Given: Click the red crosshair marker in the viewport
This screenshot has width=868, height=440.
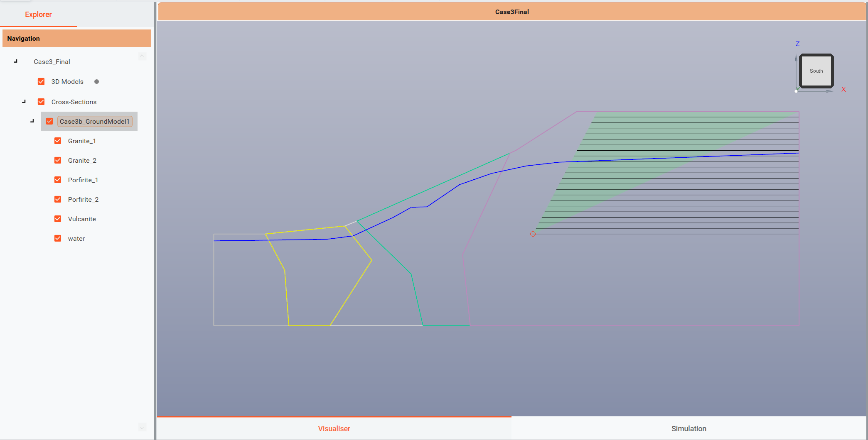Looking at the screenshot, I should coord(533,234).
